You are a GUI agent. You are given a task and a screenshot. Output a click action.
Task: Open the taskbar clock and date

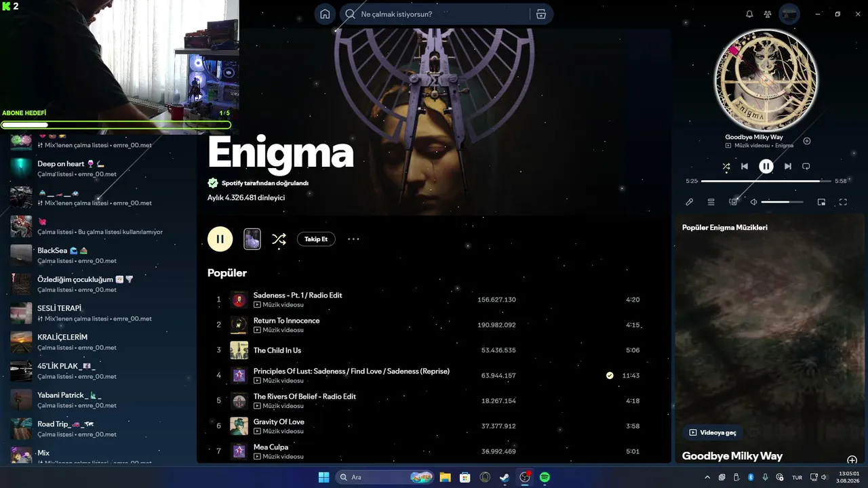(x=849, y=477)
